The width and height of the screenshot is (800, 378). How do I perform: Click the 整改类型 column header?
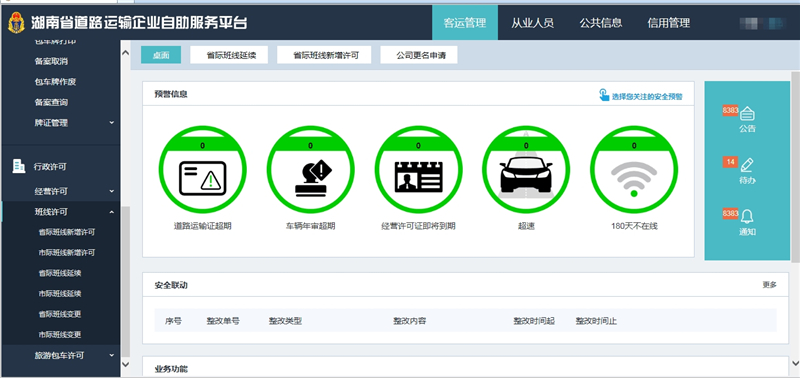pos(285,321)
